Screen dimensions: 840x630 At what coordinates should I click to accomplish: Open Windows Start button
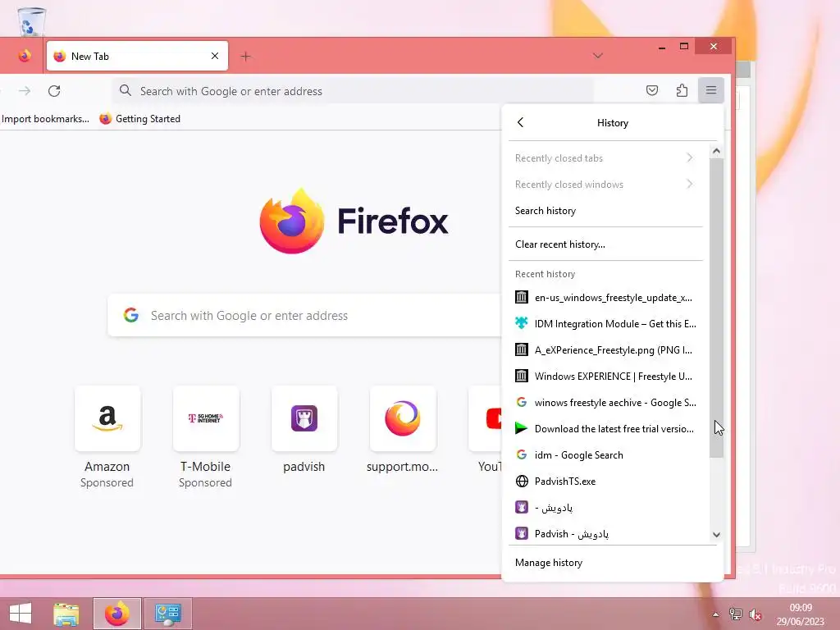(x=21, y=614)
